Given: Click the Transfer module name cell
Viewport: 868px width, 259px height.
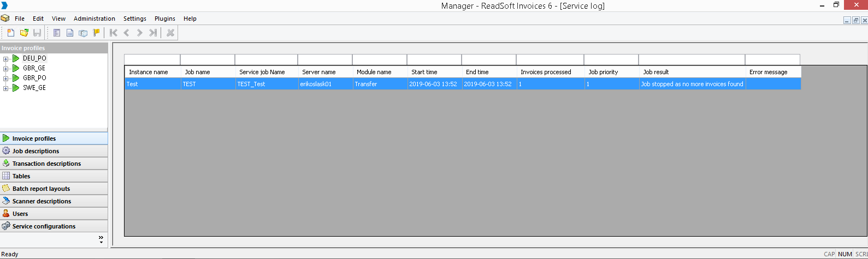Looking at the screenshot, I should pyautogui.click(x=380, y=84).
